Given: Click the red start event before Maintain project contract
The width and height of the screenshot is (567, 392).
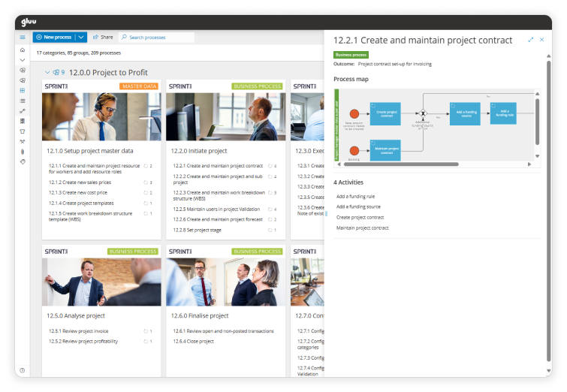Looking at the screenshot, I should click(354, 150).
